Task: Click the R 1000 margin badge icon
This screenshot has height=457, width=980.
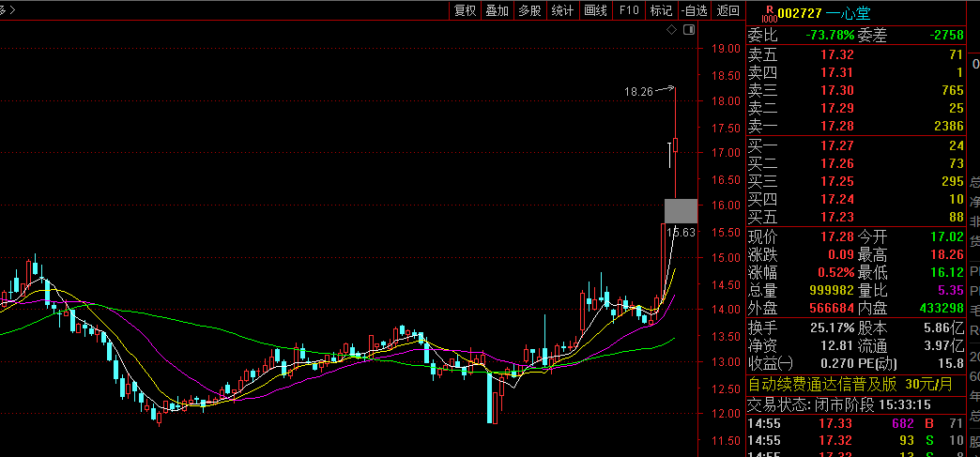Action: point(769,13)
